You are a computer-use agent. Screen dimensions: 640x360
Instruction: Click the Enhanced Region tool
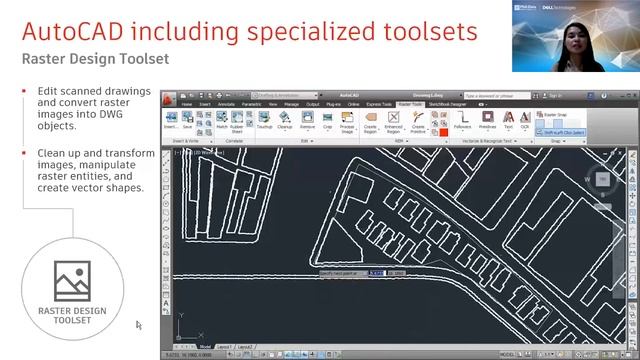coord(393,122)
